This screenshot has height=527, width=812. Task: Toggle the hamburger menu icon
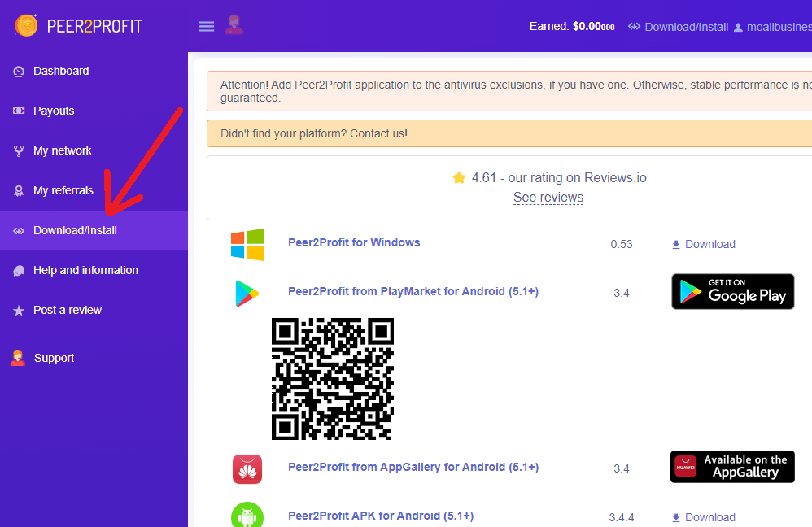pos(207,26)
